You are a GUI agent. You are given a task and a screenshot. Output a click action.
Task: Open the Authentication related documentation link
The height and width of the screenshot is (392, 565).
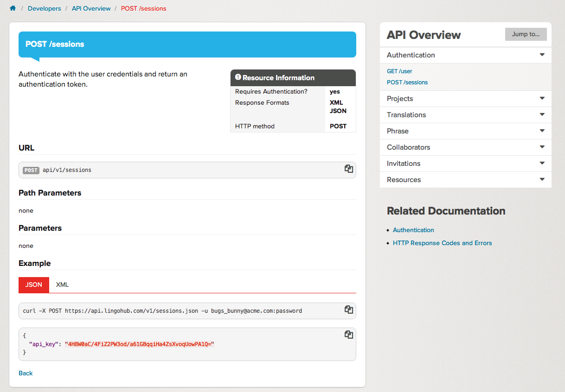pyautogui.click(x=413, y=230)
